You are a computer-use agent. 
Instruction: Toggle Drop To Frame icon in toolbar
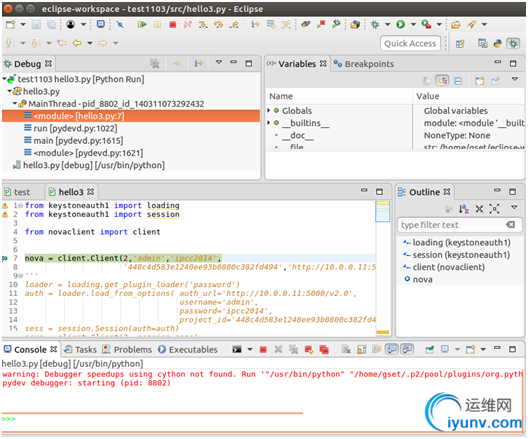pos(271,25)
